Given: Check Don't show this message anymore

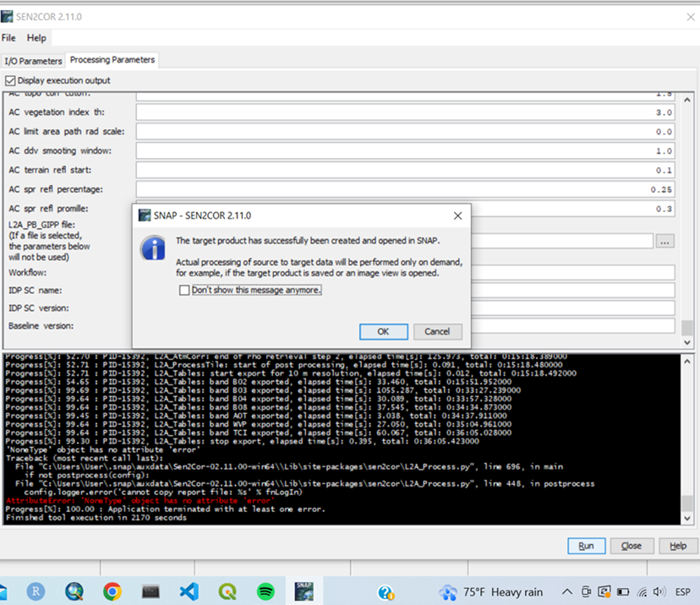Looking at the screenshot, I should (x=184, y=291).
